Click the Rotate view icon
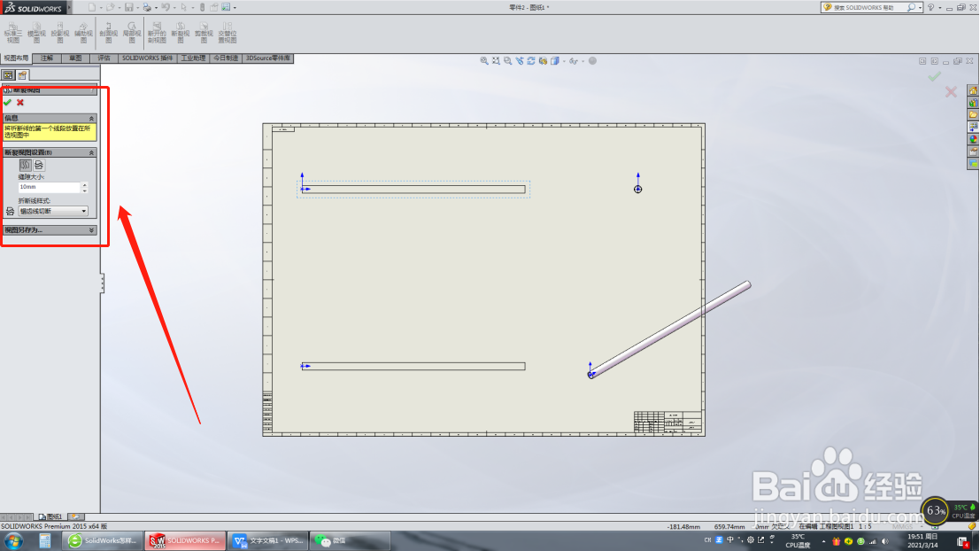Viewport: 980px width, 551px height. coord(531,60)
